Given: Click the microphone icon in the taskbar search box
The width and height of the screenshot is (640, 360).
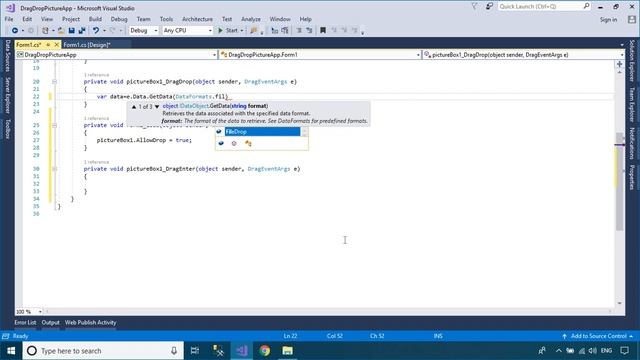Looking at the screenshot, I should 174,351.
